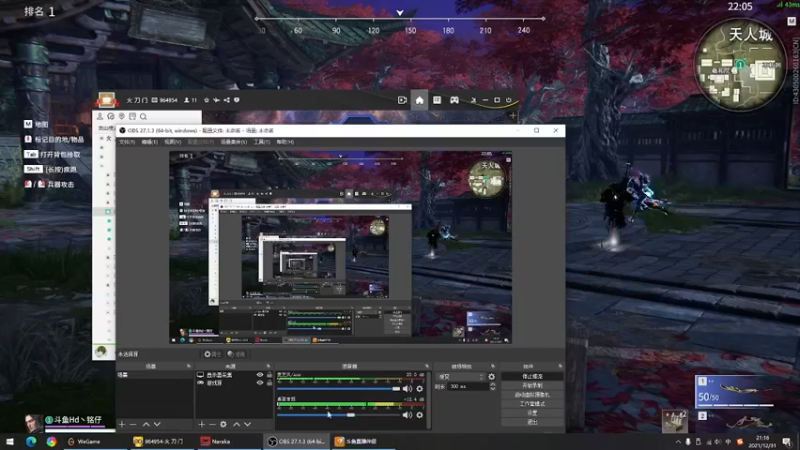Expand the scene transition type dropdown
The width and height of the screenshot is (800, 450).
[x=461, y=377]
